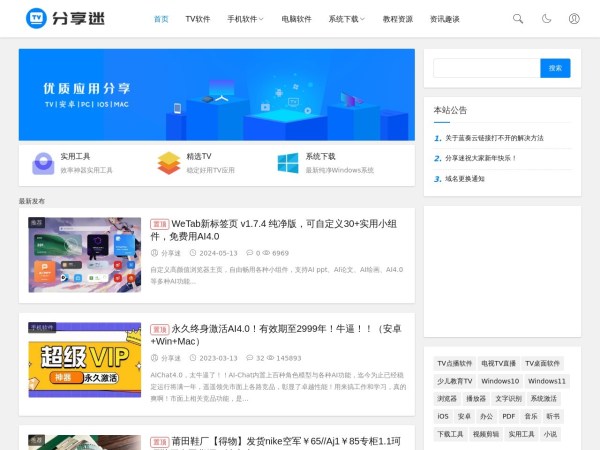Viewport: 600px width, 450px height.
Task: Select the 少儿教育TV tag
Action: (x=455, y=381)
